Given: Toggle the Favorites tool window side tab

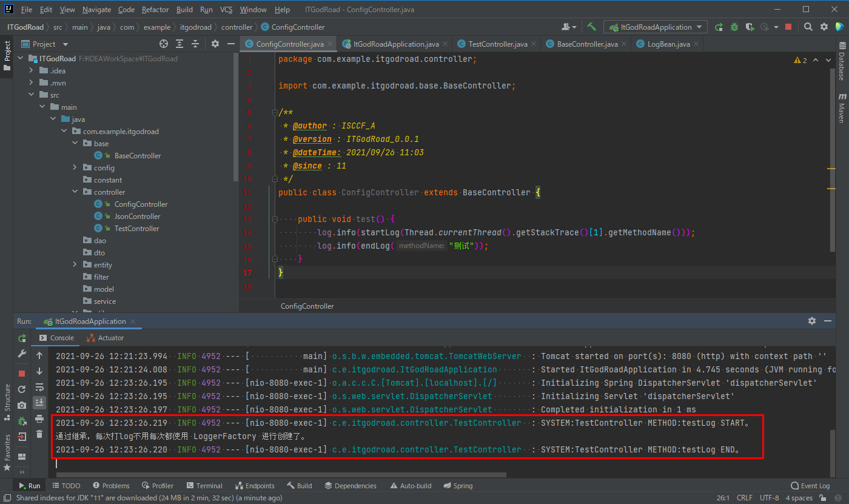Looking at the screenshot, I should click(7, 452).
